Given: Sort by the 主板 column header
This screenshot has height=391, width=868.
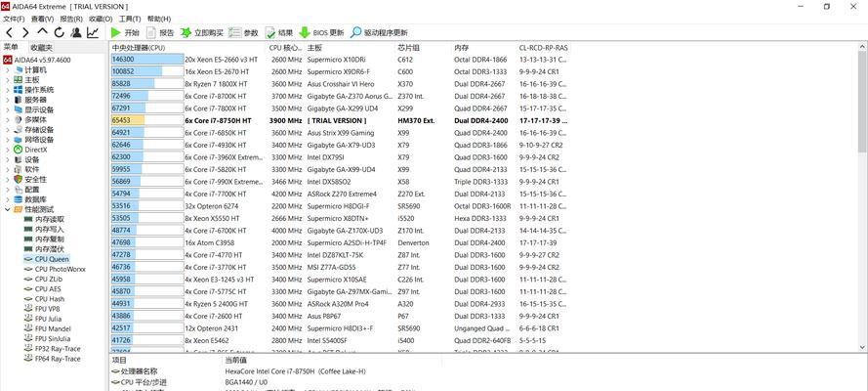Looking at the screenshot, I should [x=351, y=48].
